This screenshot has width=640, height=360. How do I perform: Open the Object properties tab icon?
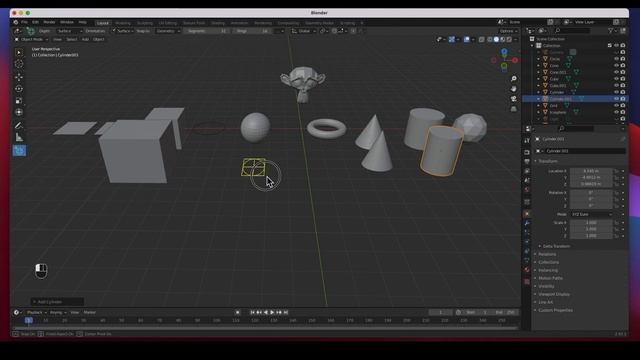click(x=527, y=213)
